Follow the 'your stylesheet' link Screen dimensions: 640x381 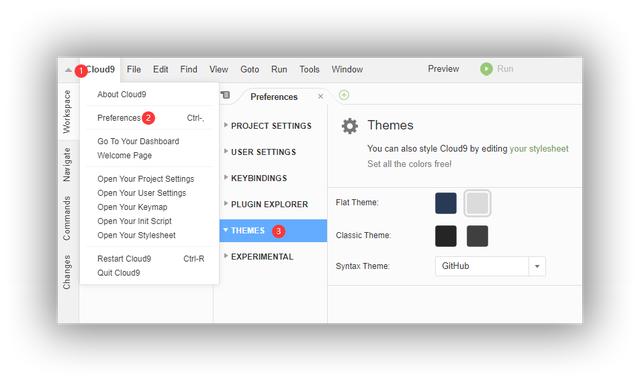click(539, 149)
